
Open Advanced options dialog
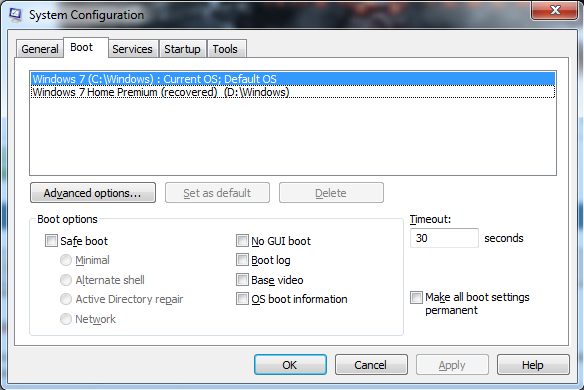93,193
